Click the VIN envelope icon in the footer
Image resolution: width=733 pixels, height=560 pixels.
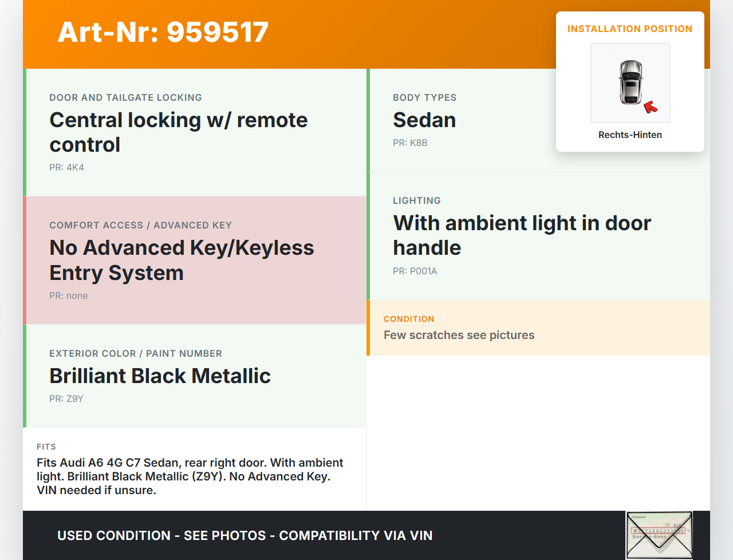pos(659,535)
